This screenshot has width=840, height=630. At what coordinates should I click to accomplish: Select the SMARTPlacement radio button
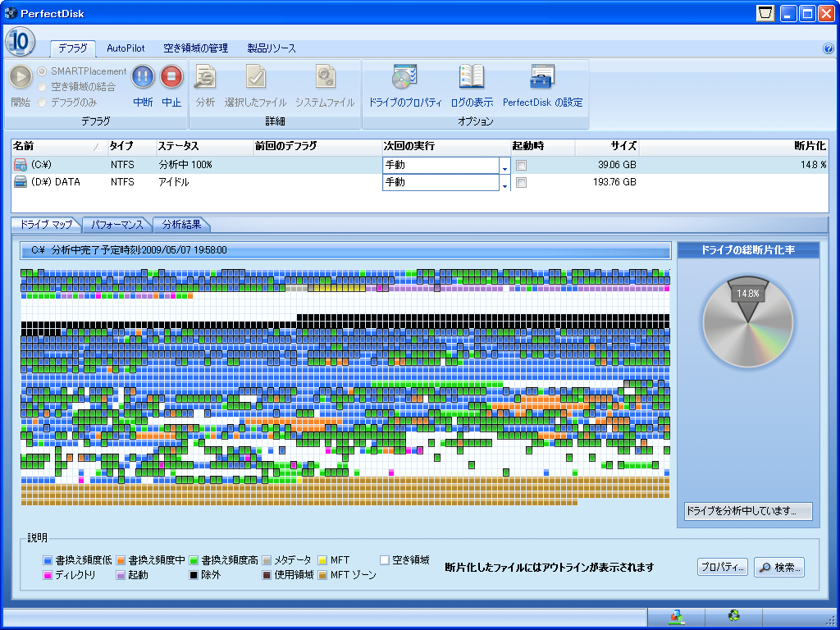[x=42, y=71]
